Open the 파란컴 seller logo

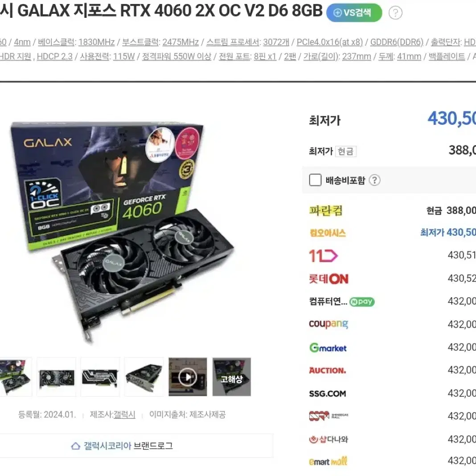click(x=326, y=210)
